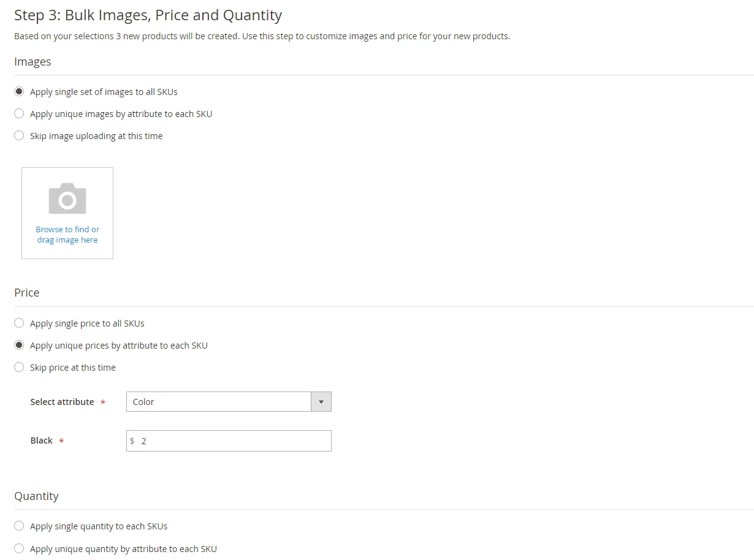Choose 'Apply unique images by attribute to each SKU'
Viewport: 754px width, 560px height.
click(x=19, y=113)
